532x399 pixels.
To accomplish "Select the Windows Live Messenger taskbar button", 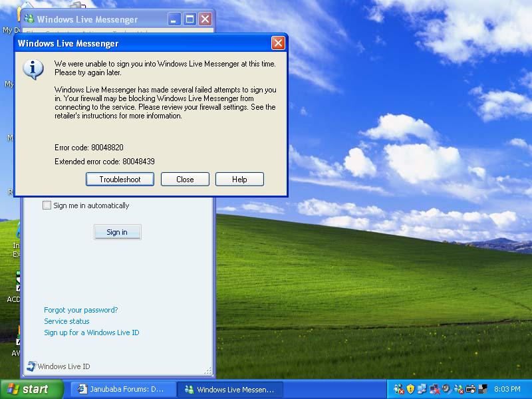I will point(231,389).
